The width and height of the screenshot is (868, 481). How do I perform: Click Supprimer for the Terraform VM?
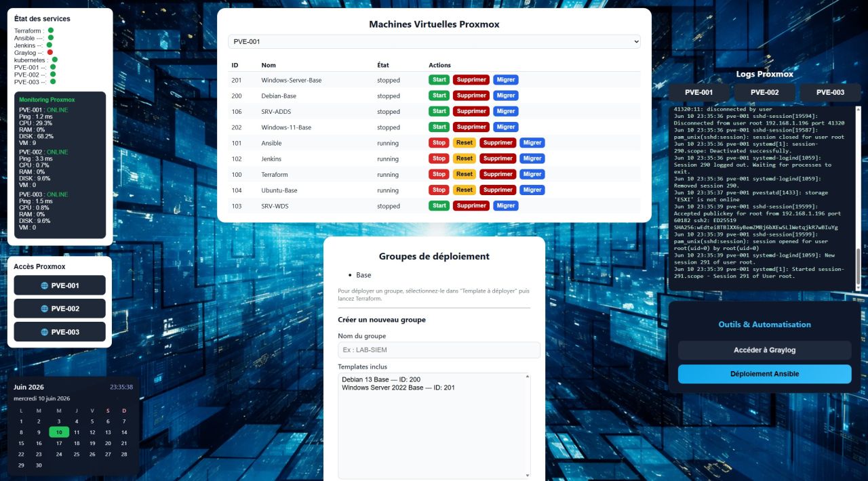498,174
